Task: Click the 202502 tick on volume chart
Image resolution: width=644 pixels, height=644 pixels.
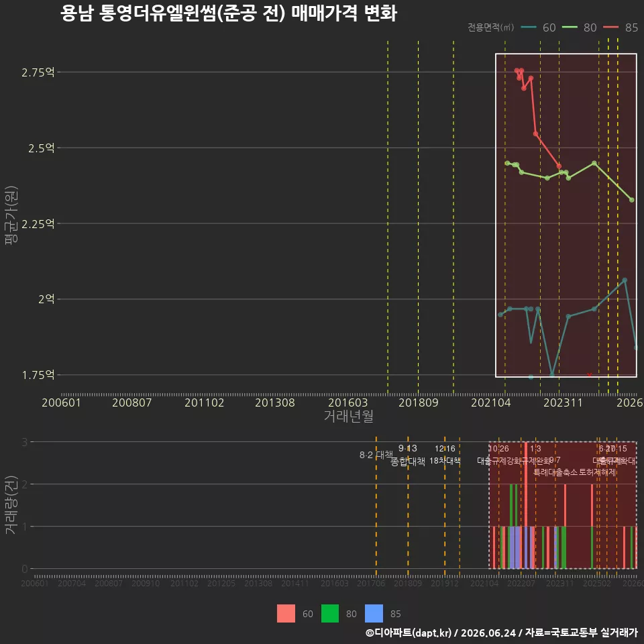Action: pos(597,583)
